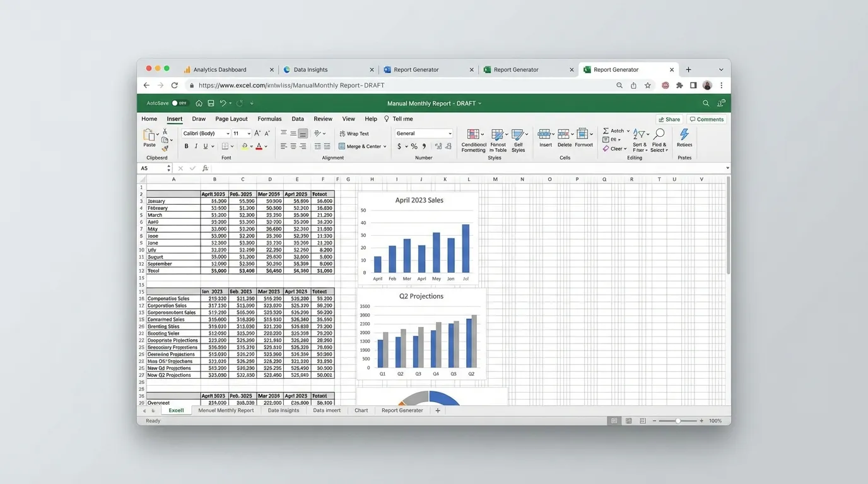The height and width of the screenshot is (484, 868).
Task: Click the Cut scissors icon
Action: (x=165, y=132)
